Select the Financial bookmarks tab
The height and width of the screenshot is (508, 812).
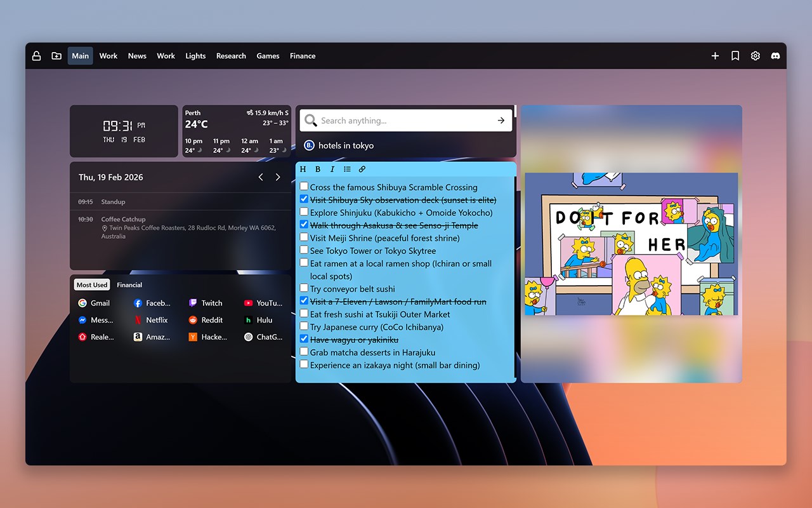[129, 285]
